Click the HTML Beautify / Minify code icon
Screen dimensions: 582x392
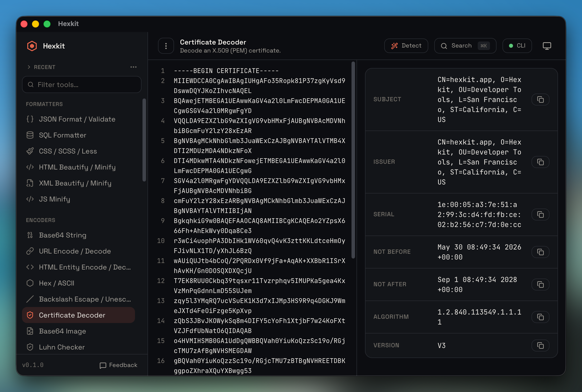coord(30,167)
